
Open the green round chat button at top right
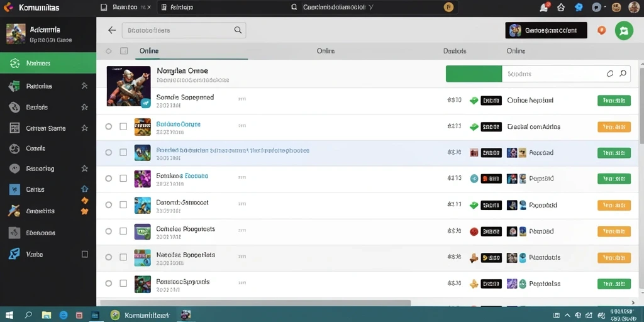click(x=624, y=30)
